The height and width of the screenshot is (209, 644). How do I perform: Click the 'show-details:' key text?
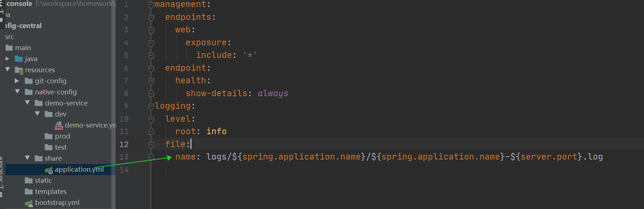[x=219, y=93]
